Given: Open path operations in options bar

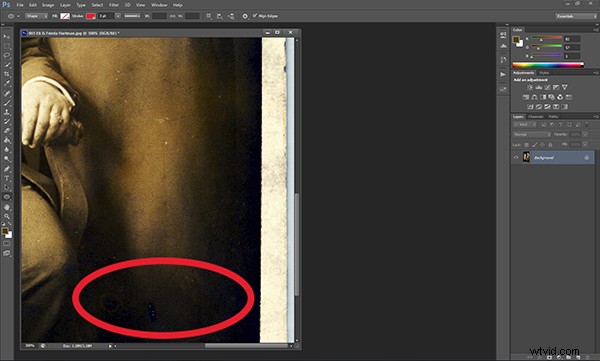Looking at the screenshot, I should coord(209,16).
